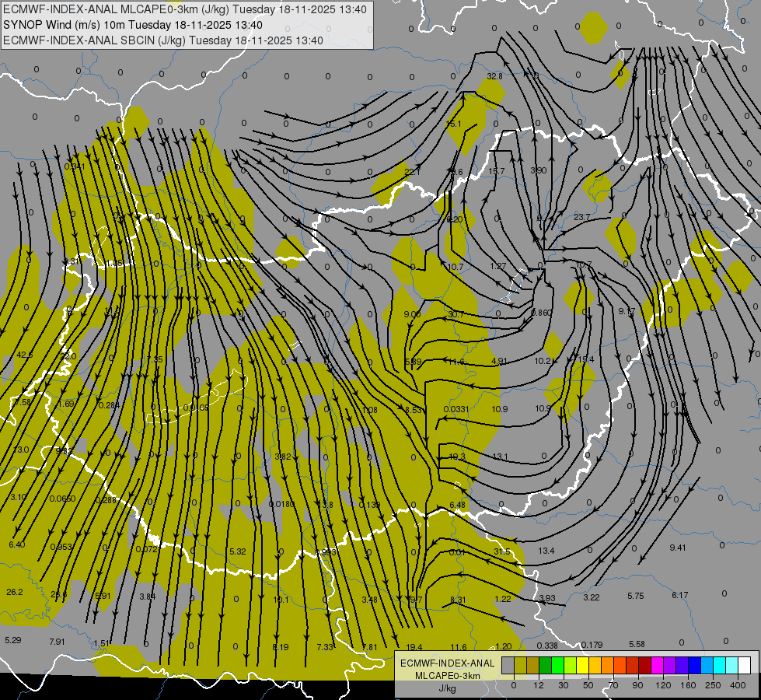Click the map value 9.41
The height and width of the screenshot is (700, 761).
(x=678, y=548)
